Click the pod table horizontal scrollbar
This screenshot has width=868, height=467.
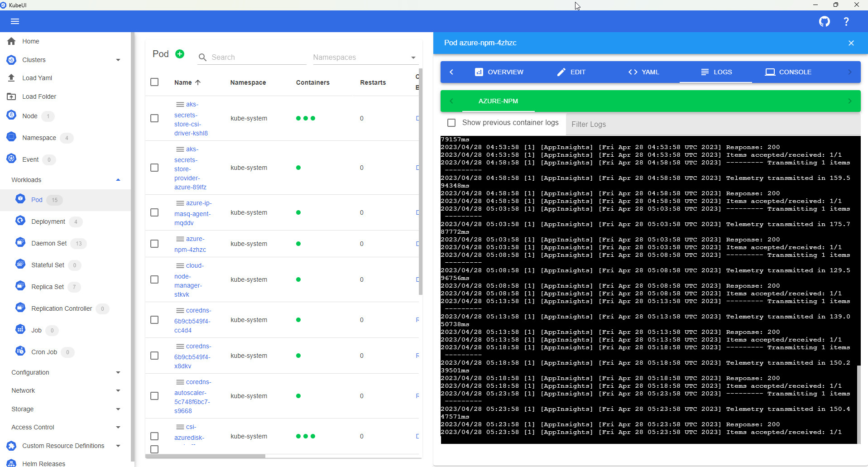(205, 456)
